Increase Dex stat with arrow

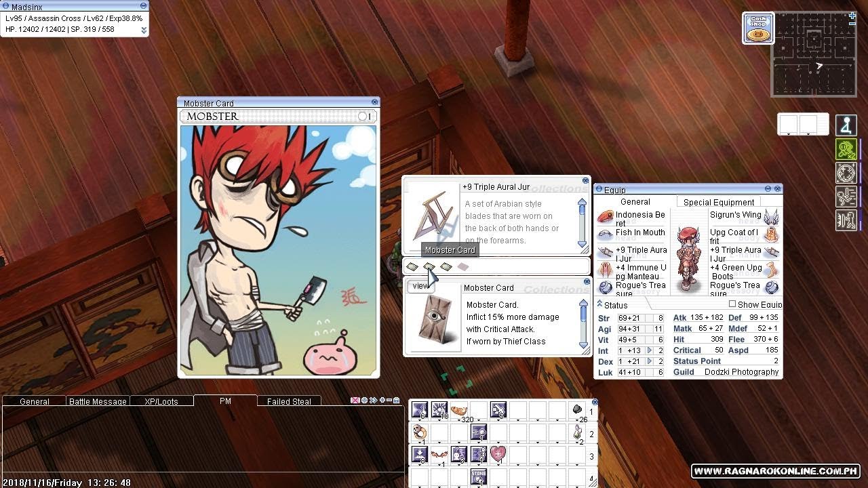(650, 361)
